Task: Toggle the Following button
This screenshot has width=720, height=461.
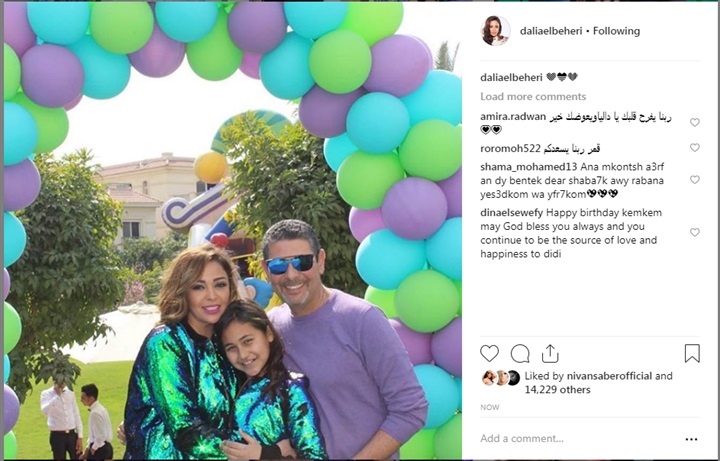Action: (x=616, y=31)
